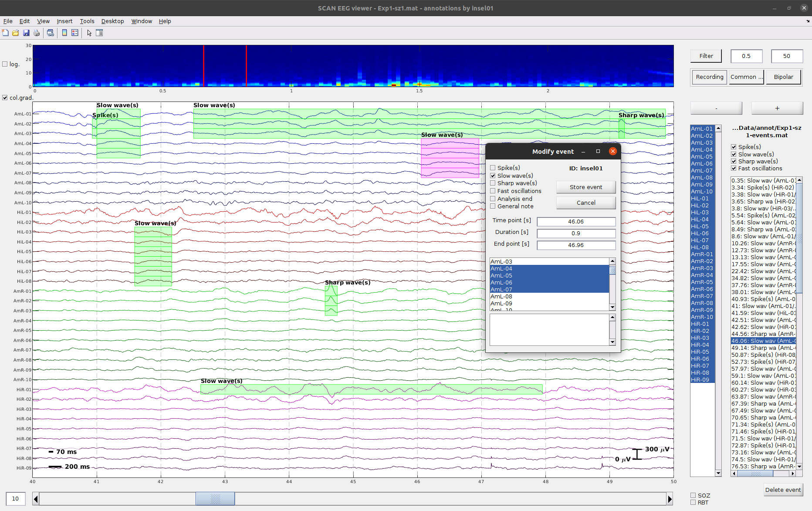Enable the log. checkbox beside the spectrogram

click(5, 64)
